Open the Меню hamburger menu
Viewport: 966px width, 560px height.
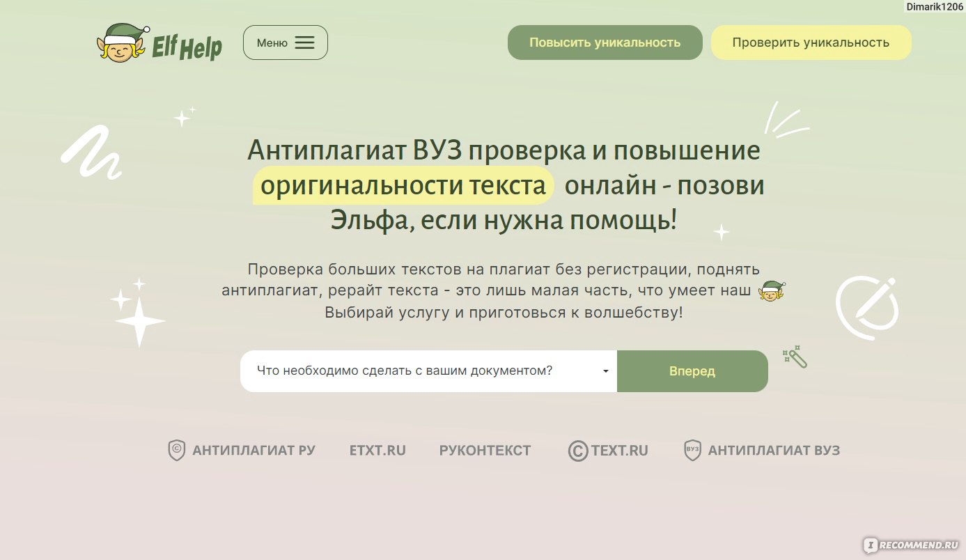point(285,42)
